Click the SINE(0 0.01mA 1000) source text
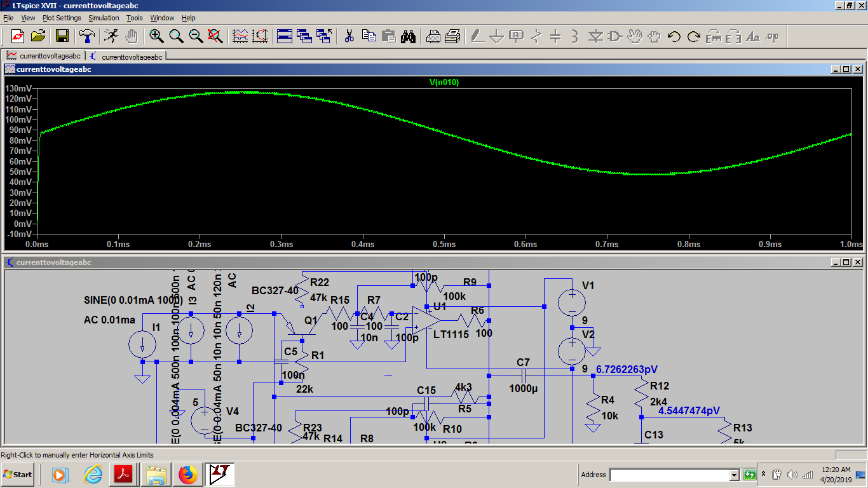 (x=133, y=300)
